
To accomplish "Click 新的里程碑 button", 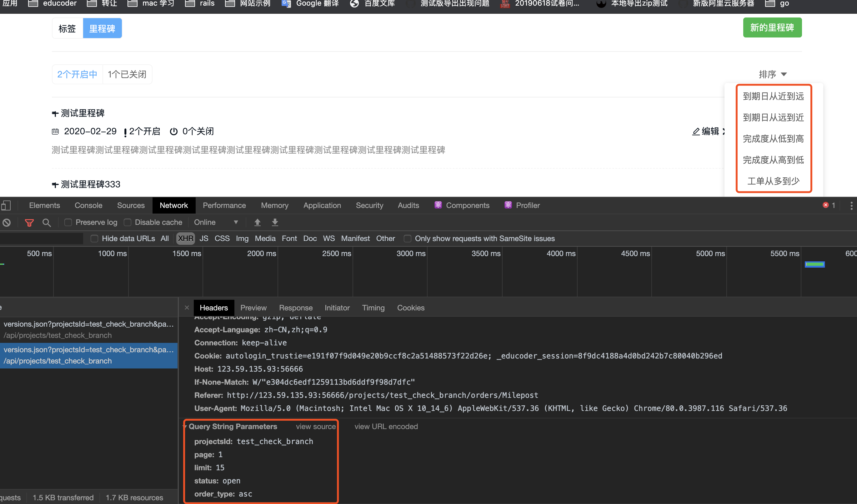I will click(772, 27).
